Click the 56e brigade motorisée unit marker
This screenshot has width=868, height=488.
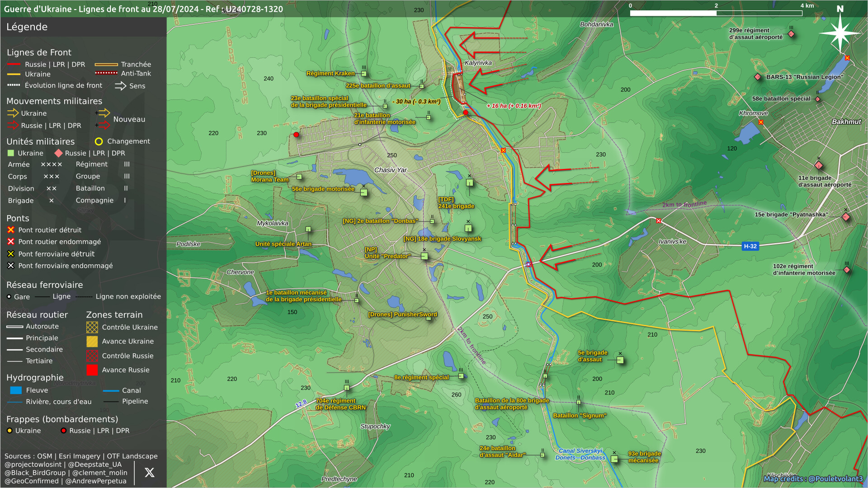(364, 192)
